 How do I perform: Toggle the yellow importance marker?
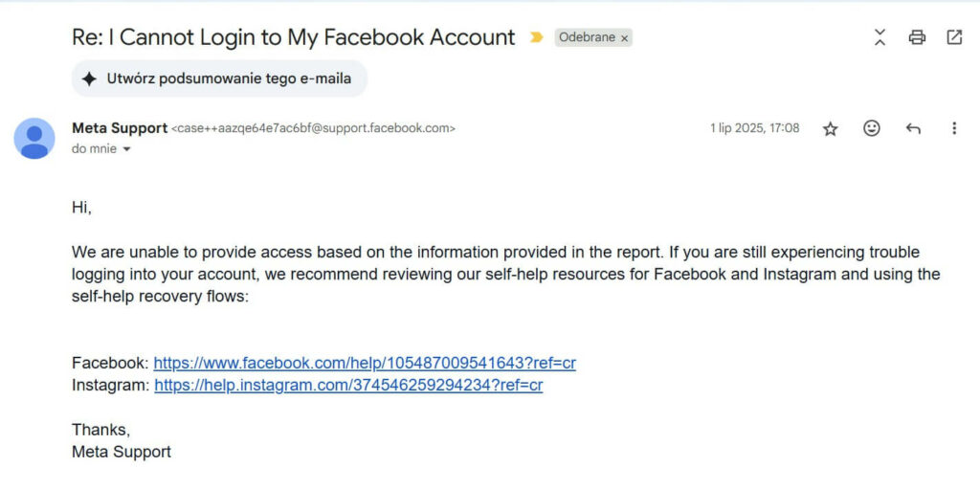pyautogui.click(x=536, y=37)
